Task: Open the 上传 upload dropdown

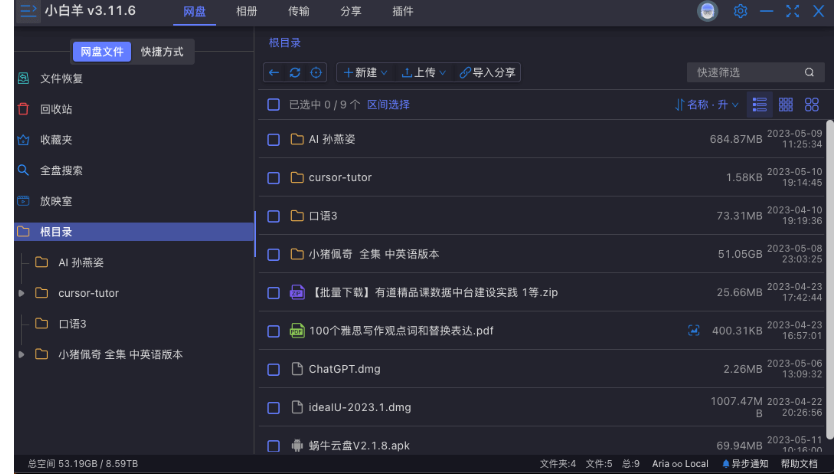Action: (423, 73)
